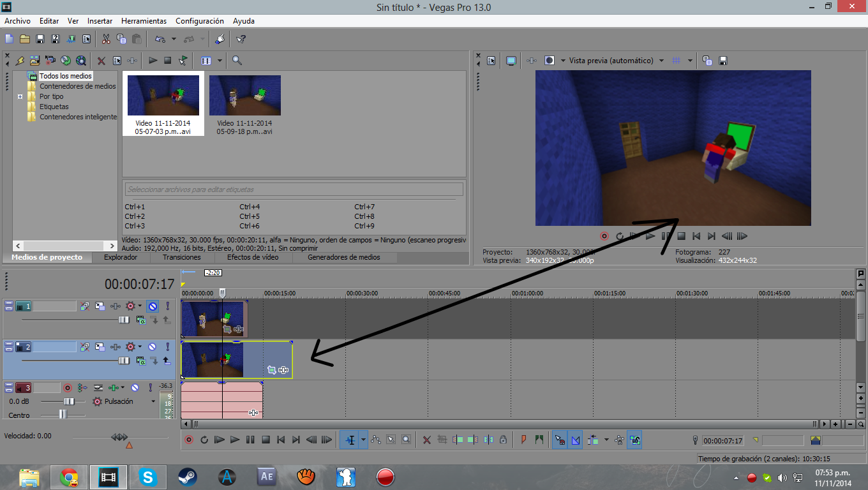Viewport: 868px width, 490px height.
Task: Toggle Ignore Event Grouping button
Action: [635, 440]
